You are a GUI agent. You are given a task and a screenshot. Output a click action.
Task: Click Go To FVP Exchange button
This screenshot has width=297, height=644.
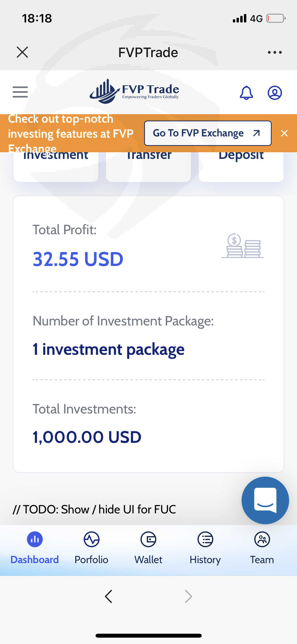pyautogui.click(x=208, y=133)
